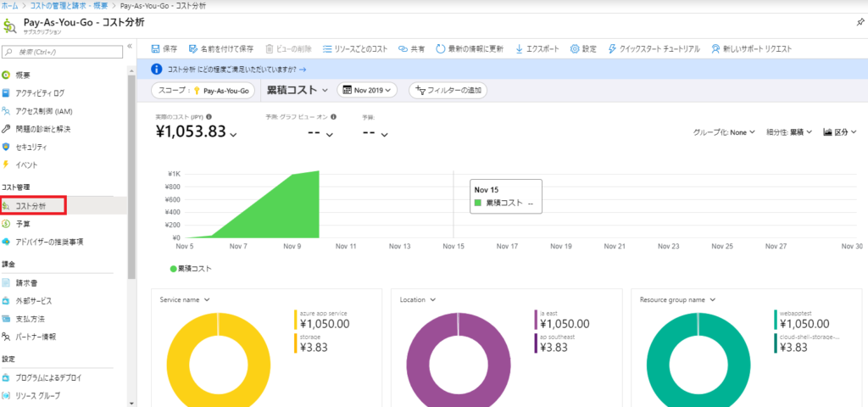Click the Invoices (請求書) icon
Image resolution: width=868 pixels, height=407 pixels.
click(x=6, y=283)
